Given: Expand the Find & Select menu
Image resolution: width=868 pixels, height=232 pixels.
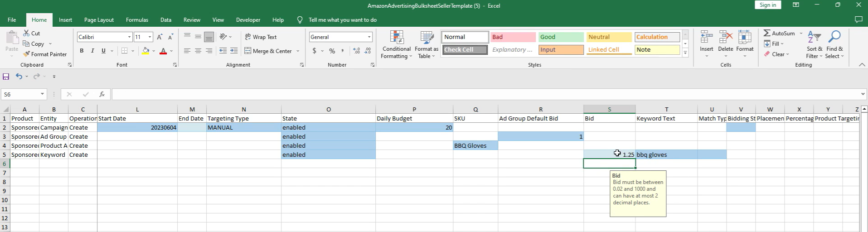Looking at the screenshot, I should (834, 44).
